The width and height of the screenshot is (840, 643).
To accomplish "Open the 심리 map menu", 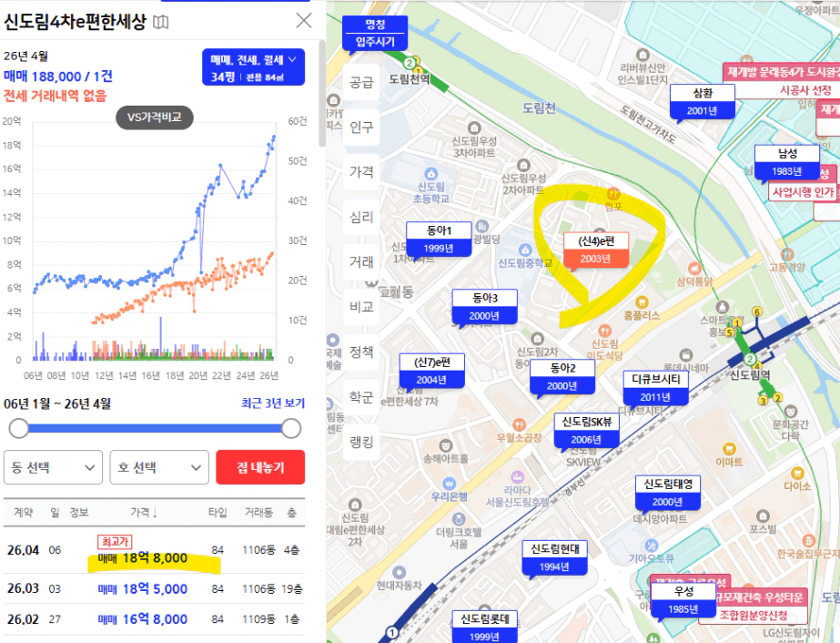I will 361,217.
